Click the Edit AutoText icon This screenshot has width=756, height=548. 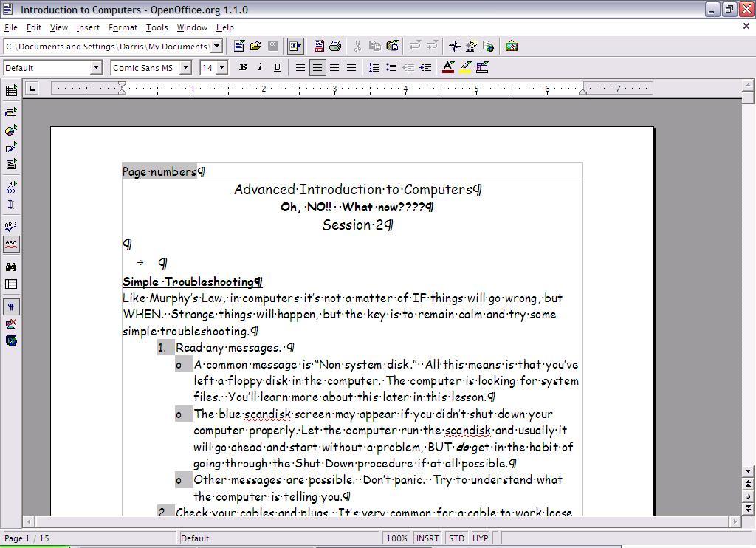pos(11,187)
